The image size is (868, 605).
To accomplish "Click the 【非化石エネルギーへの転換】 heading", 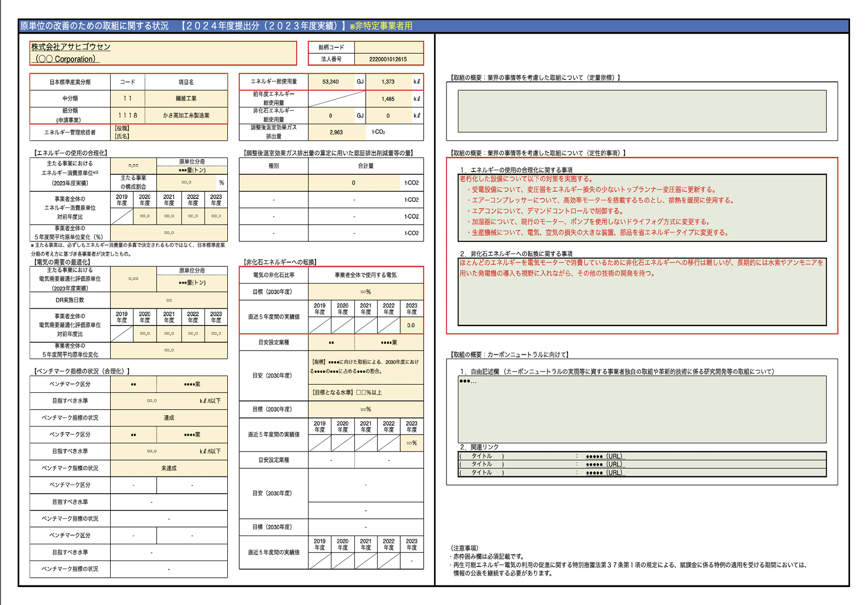I will click(x=280, y=262).
